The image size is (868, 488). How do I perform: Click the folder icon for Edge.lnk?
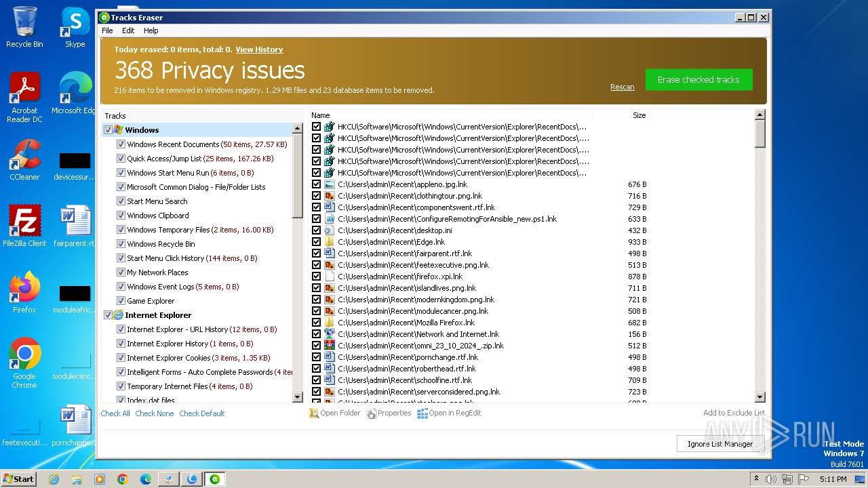(x=330, y=242)
